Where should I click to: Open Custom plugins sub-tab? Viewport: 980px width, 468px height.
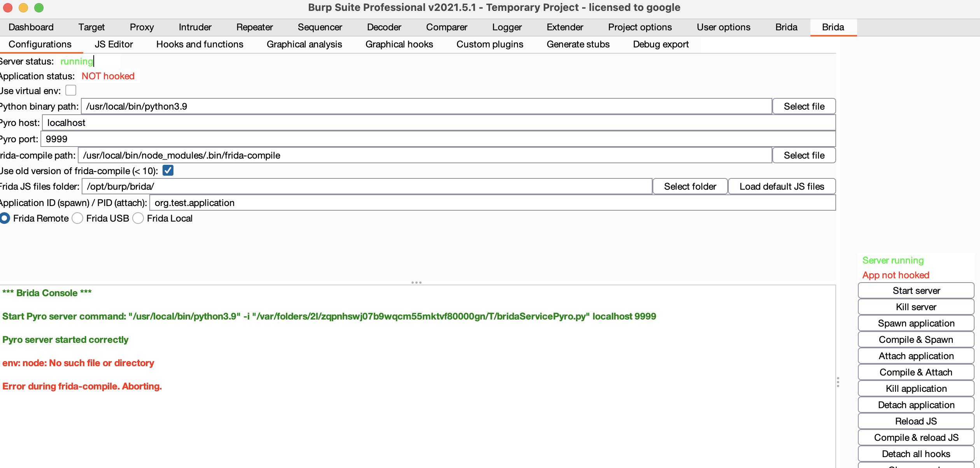(x=490, y=44)
